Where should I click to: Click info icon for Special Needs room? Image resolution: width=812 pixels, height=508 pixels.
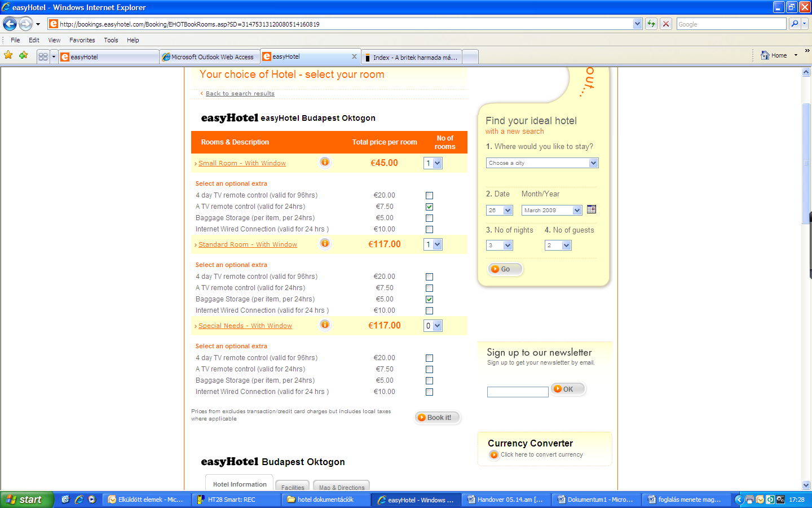[x=325, y=325]
